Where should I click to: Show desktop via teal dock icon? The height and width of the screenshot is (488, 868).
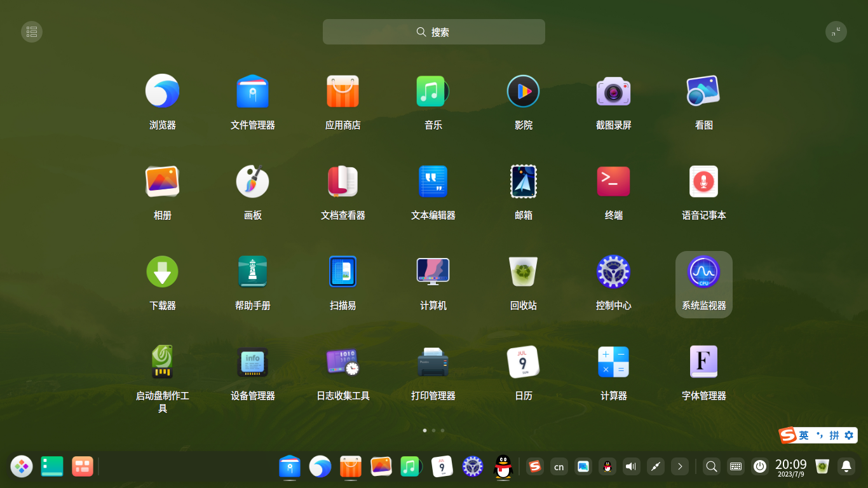52,466
